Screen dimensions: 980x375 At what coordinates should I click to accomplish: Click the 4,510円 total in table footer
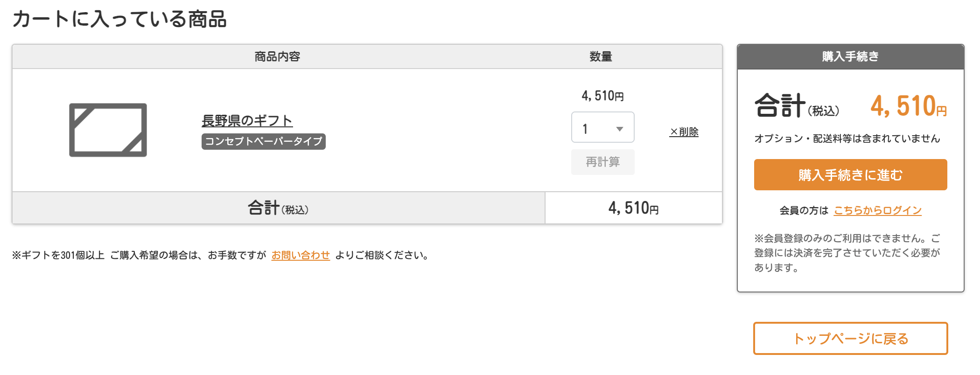pos(633,208)
